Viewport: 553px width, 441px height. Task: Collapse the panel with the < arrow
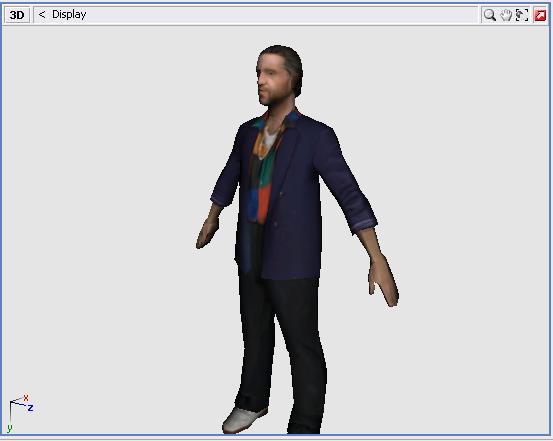42,14
